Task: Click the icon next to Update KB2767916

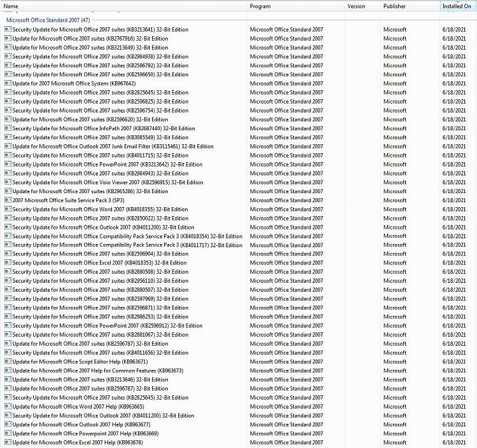Action: 8,39
